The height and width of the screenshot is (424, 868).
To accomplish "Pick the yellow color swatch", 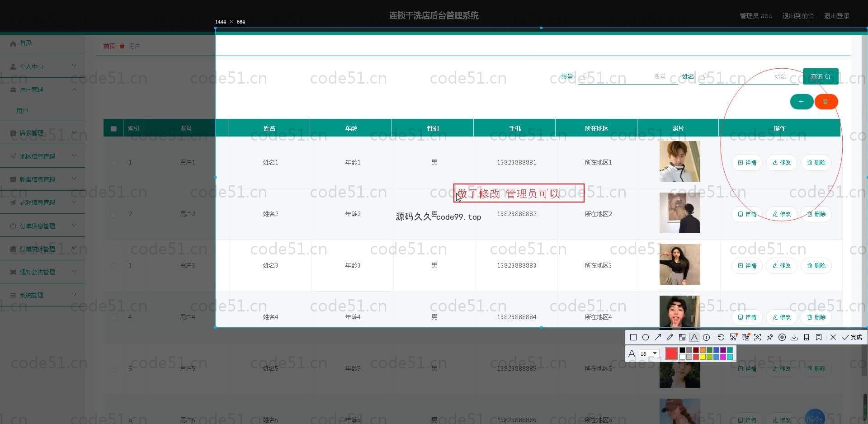I will [x=703, y=357].
